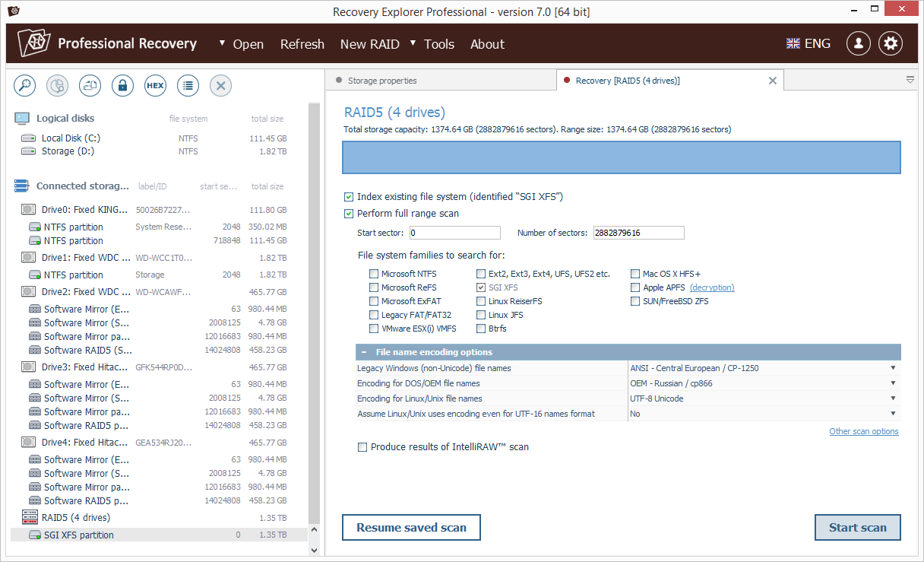Viewport: 924px width, 562px height.
Task: Open the object properties list icon
Action: (188, 85)
